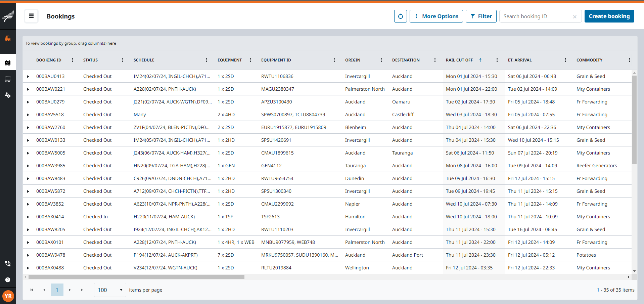Expand booking row 000BAU0413
Viewport: 644px width, 304px height.
(28, 77)
